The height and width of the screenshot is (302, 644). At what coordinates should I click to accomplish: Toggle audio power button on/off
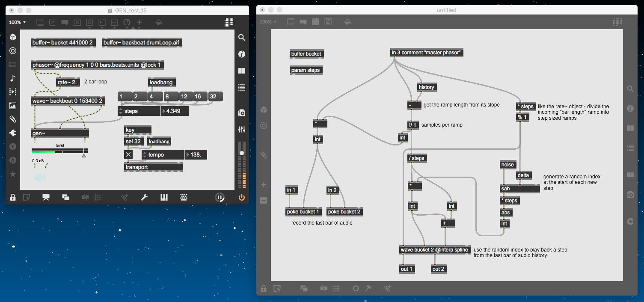[242, 197]
